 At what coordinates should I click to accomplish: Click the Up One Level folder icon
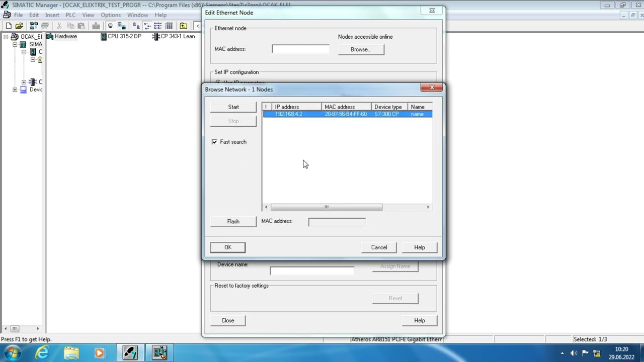pyautogui.click(x=184, y=26)
